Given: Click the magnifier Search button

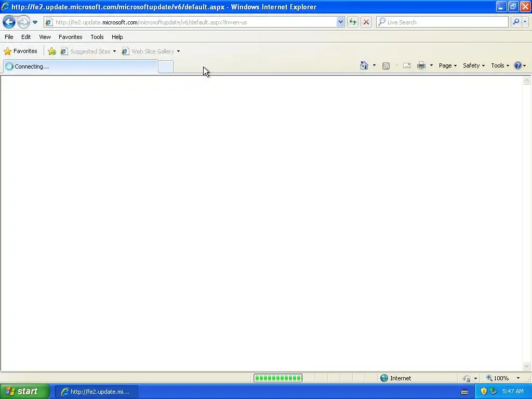Looking at the screenshot, I should point(516,22).
